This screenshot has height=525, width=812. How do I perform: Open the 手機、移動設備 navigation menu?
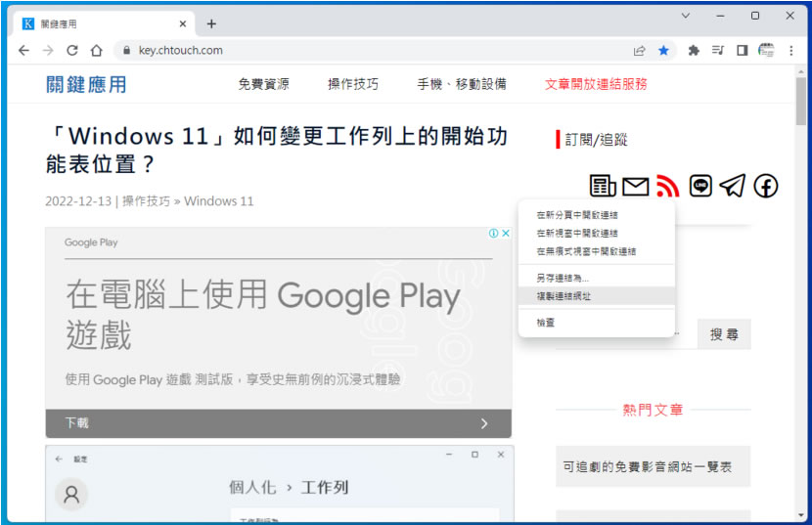(x=462, y=84)
